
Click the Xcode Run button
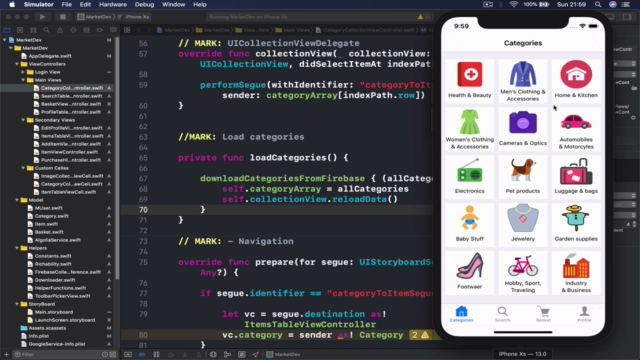pos(42,17)
